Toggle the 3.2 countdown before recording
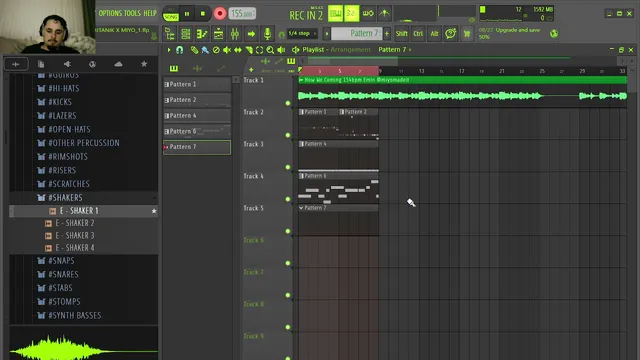Viewport: 640px width, 360px height. (351, 13)
